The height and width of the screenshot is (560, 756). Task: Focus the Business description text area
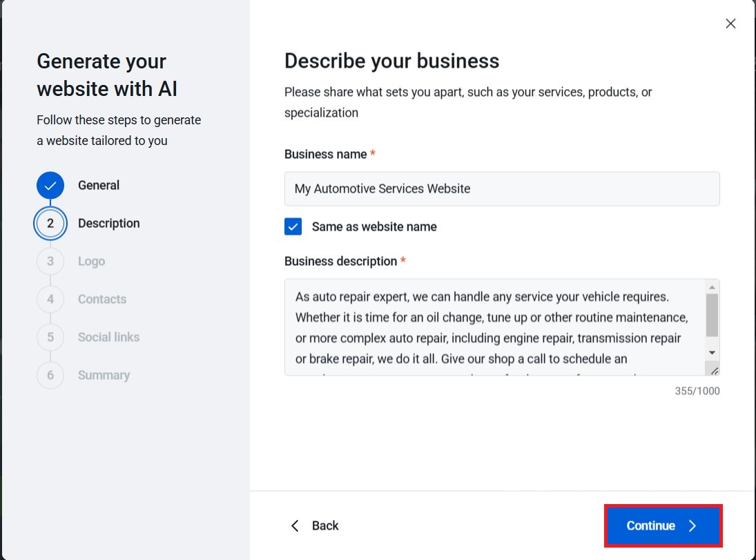(x=494, y=327)
